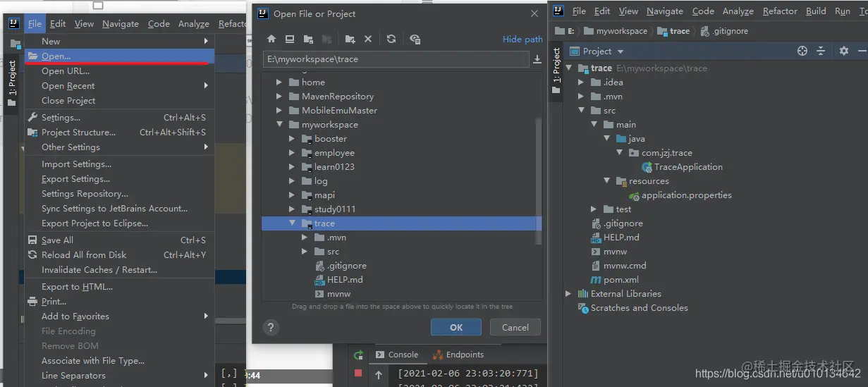Create a new folder via dialog toolbar icon
The width and height of the screenshot is (868, 387).
350,39
